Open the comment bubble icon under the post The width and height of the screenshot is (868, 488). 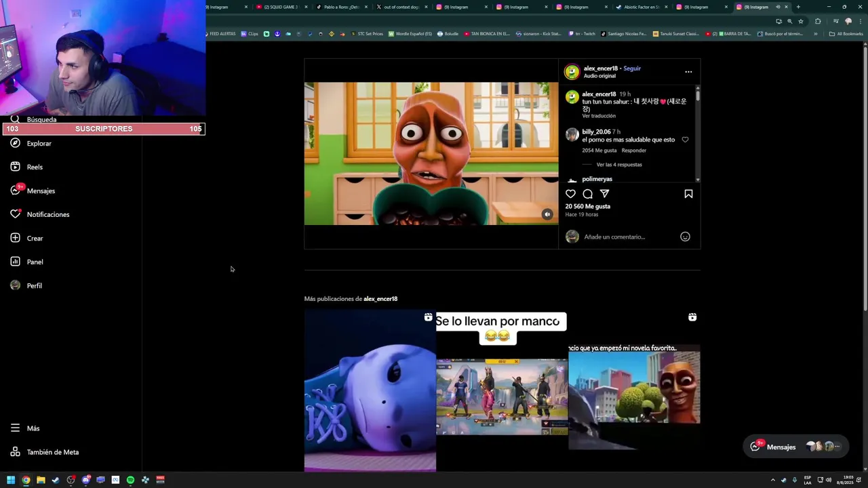coord(587,194)
